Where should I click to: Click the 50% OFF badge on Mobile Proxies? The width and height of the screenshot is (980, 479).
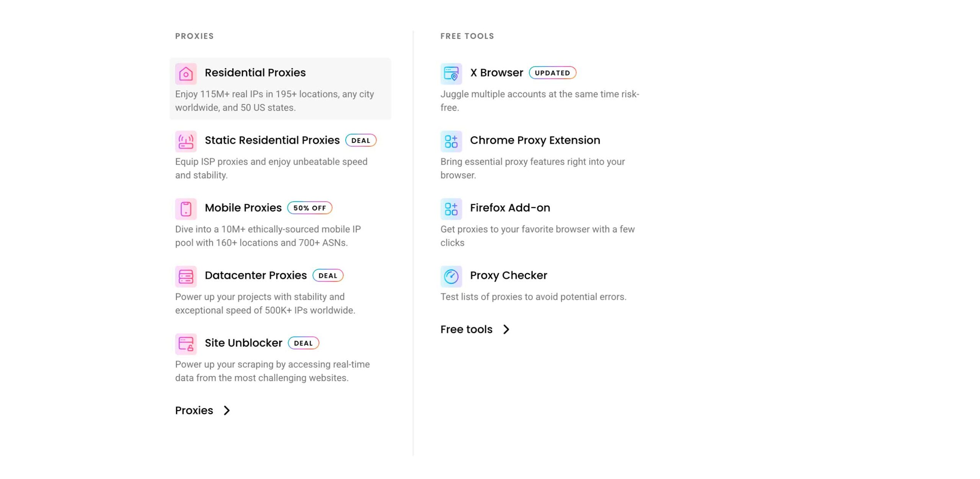click(x=309, y=208)
